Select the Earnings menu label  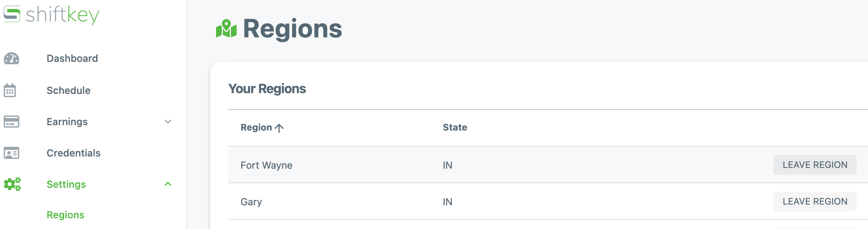click(67, 122)
